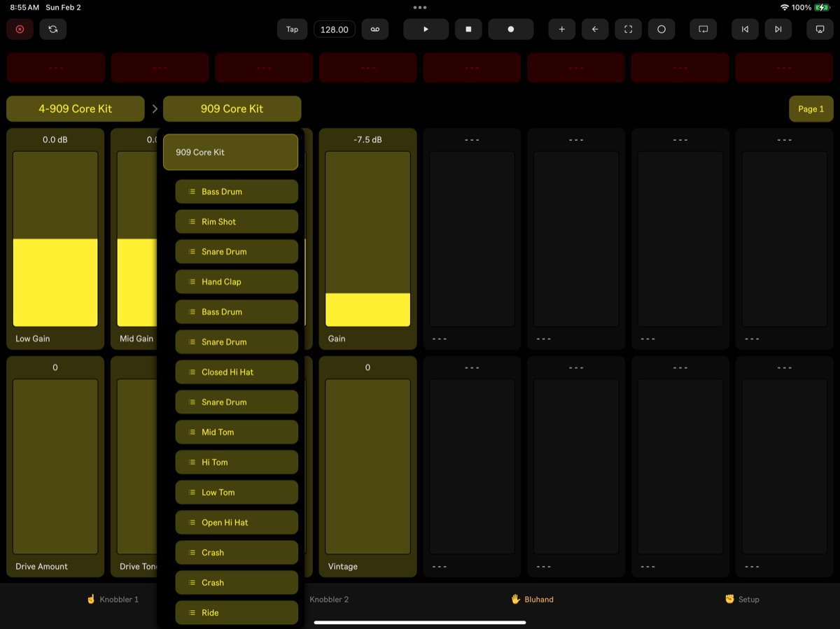
Task: Select the 128.00 tempo field
Action: pos(335,29)
